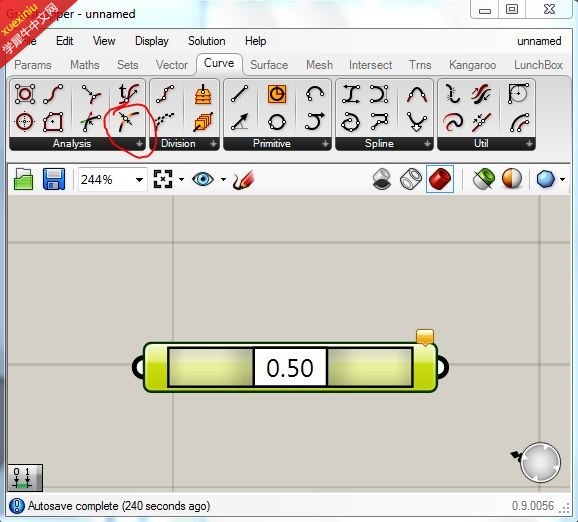Save document using the blue floppy icon
This screenshot has width=578, height=522.
[54, 179]
